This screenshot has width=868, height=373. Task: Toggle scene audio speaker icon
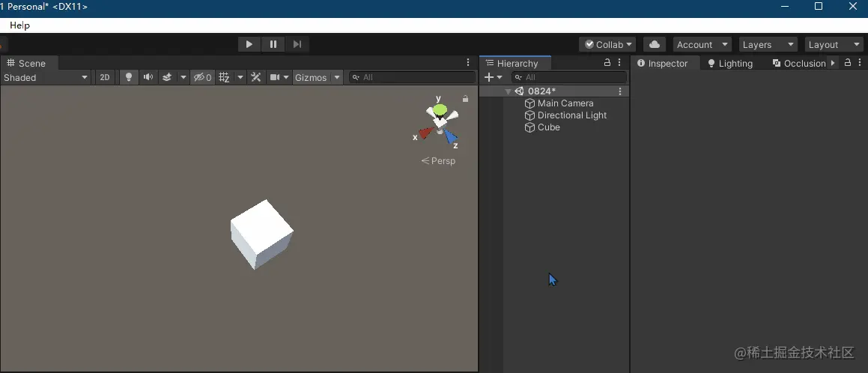[148, 77]
